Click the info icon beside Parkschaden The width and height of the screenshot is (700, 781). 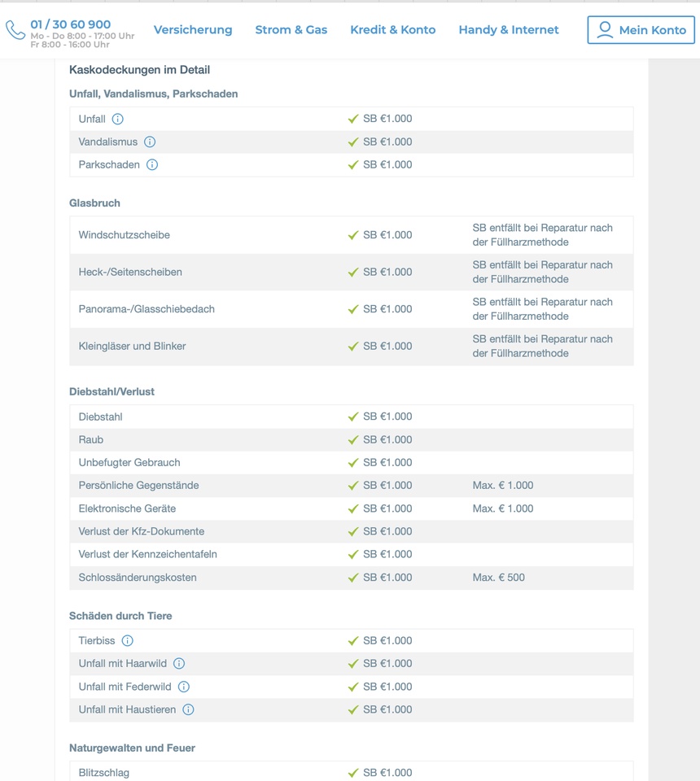pyautogui.click(x=151, y=164)
